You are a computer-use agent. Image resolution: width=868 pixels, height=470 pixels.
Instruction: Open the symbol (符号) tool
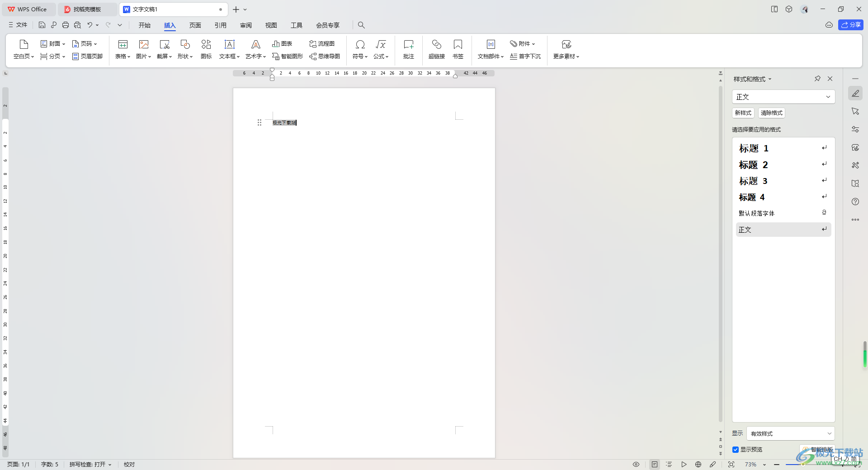pos(360,49)
